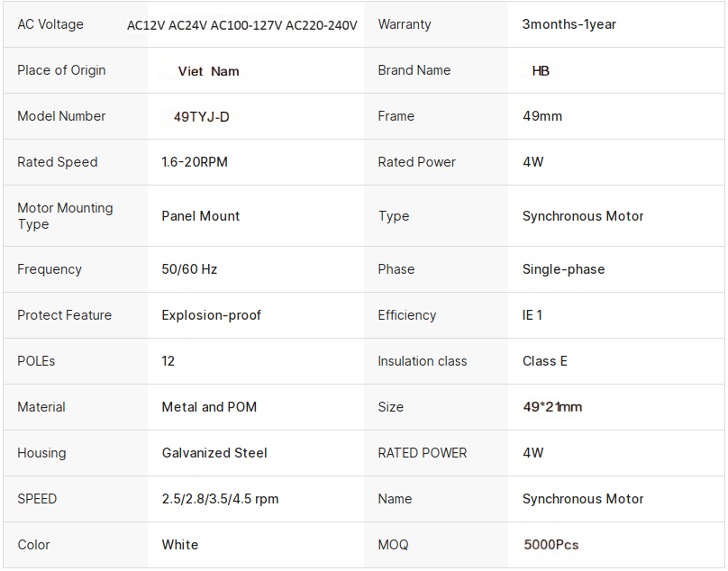This screenshot has width=728, height=571.
Task: Click the 2.5/2.8/3.5/4.5 rpm speed value
Action: (x=220, y=499)
